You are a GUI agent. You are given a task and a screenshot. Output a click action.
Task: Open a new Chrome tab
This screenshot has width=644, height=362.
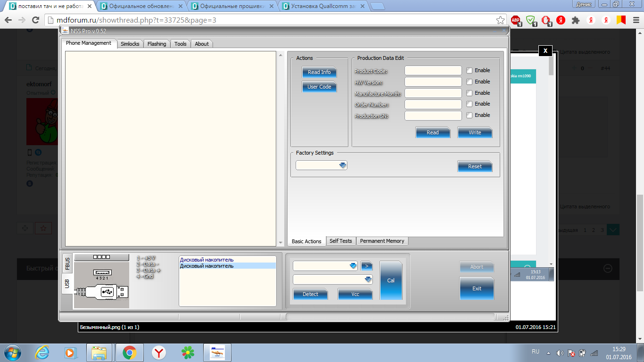coord(378,7)
